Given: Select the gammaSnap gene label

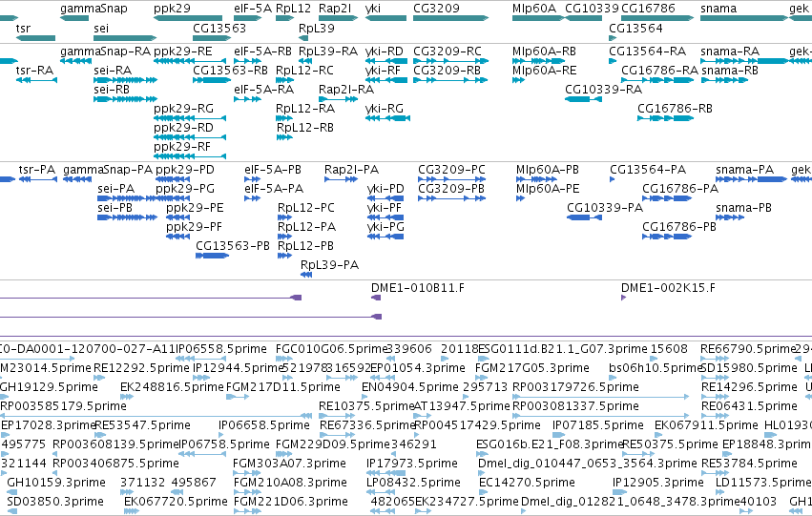Looking at the screenshot, I should point(94,9).
